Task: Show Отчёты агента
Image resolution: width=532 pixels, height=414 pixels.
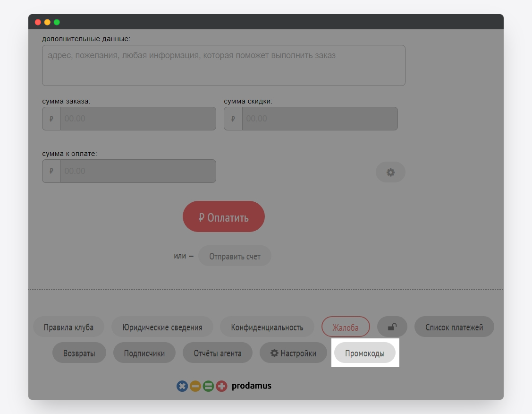Action: pyautogui.click(x=217, y=353)
